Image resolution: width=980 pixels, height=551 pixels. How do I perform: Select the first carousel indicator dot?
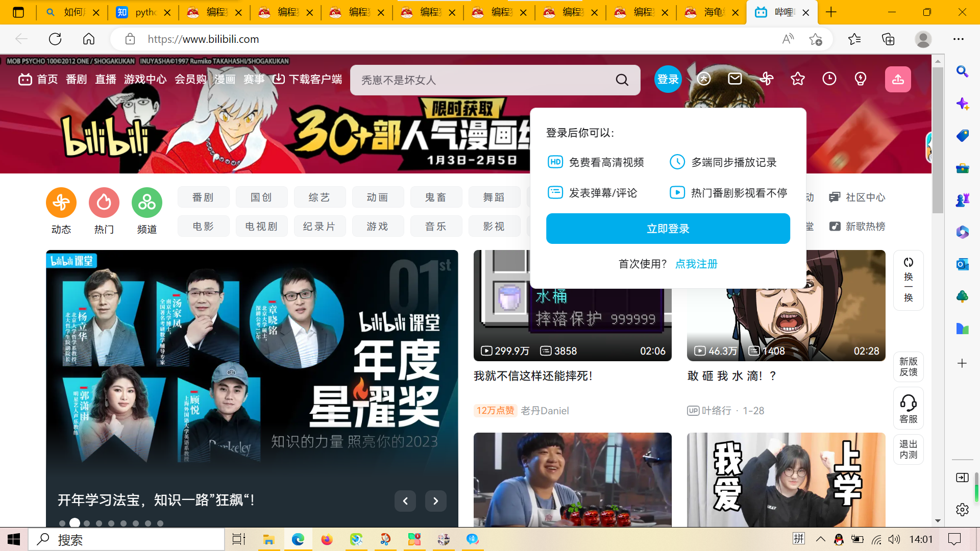pos(62,523)
